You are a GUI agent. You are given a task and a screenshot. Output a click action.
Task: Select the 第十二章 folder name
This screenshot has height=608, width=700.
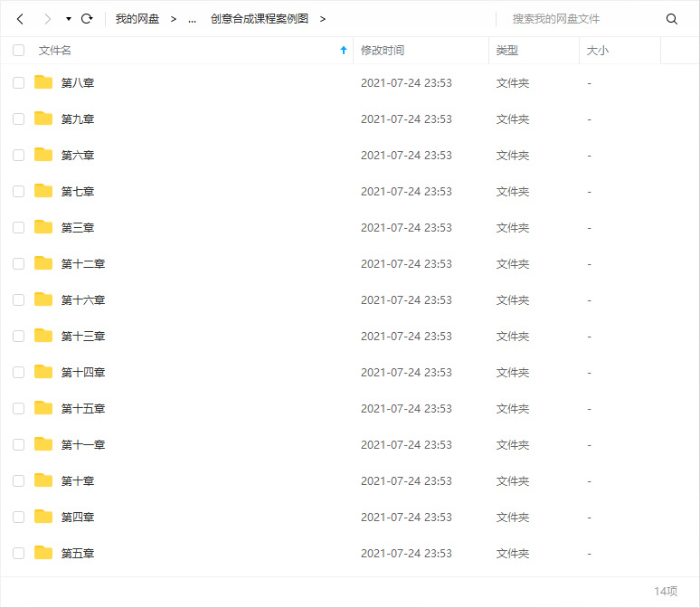(x=83, y=264)
